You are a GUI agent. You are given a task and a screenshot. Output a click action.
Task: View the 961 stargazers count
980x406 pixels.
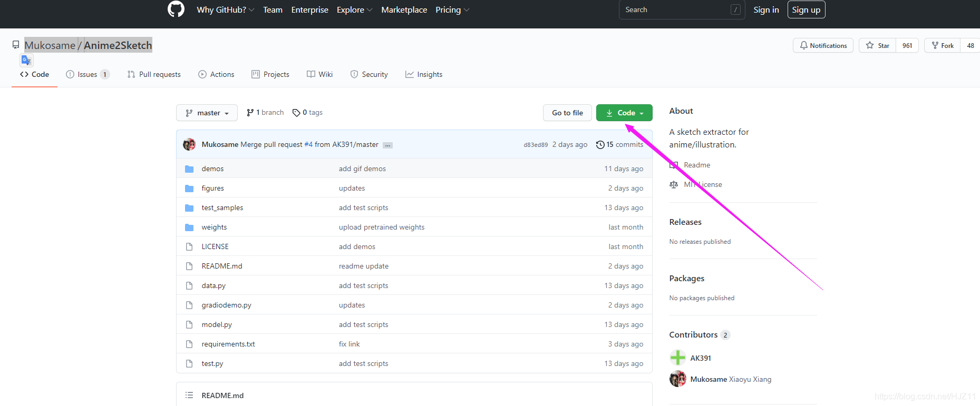coord(907,45)
